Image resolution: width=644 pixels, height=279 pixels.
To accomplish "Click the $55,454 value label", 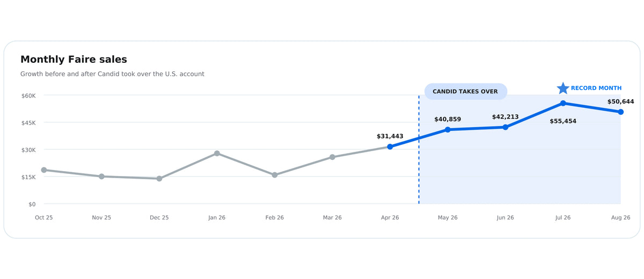I will pyautogui.click(x=563, y=121).
